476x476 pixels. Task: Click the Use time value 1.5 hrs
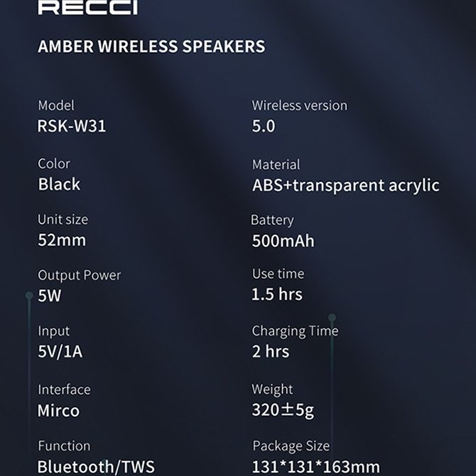[277, 294]
